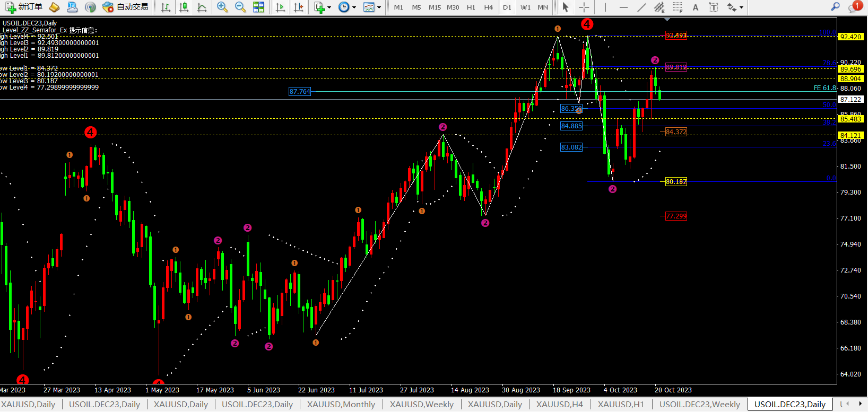Select the 83.082 blue price label
Screen dimensions: 868x412
click(x=571, y=147)
